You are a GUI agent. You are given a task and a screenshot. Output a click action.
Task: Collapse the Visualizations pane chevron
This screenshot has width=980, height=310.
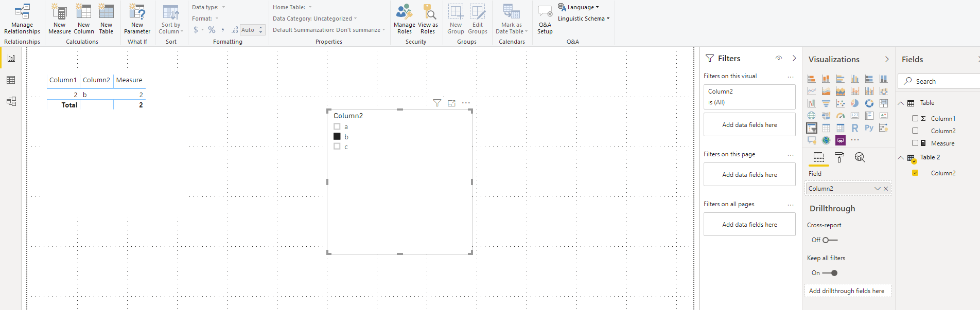(887, 59)
